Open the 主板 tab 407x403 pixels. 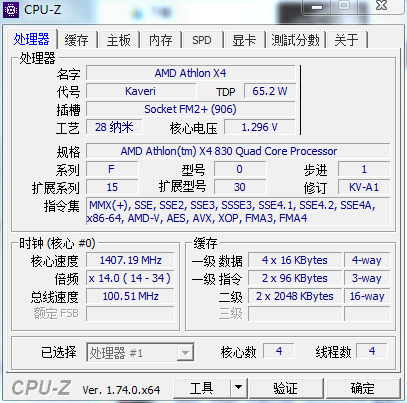[119, 40]
